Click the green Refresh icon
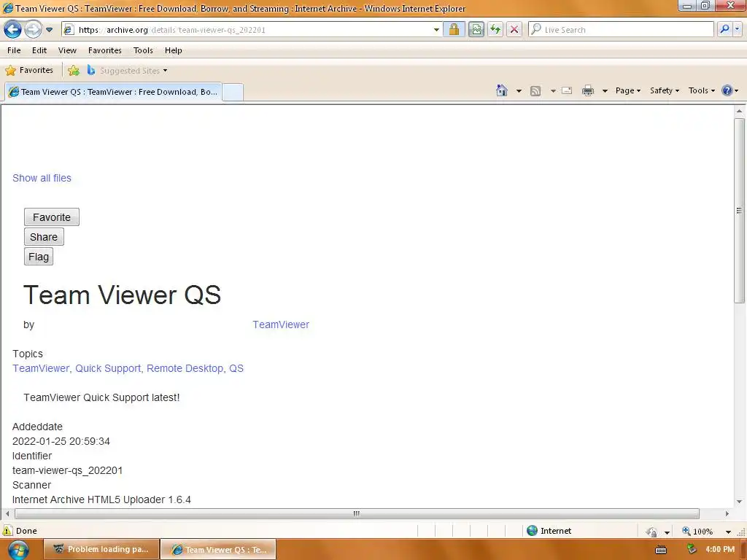Viewport: 747px width, 560px height. [x=495, y=29]
